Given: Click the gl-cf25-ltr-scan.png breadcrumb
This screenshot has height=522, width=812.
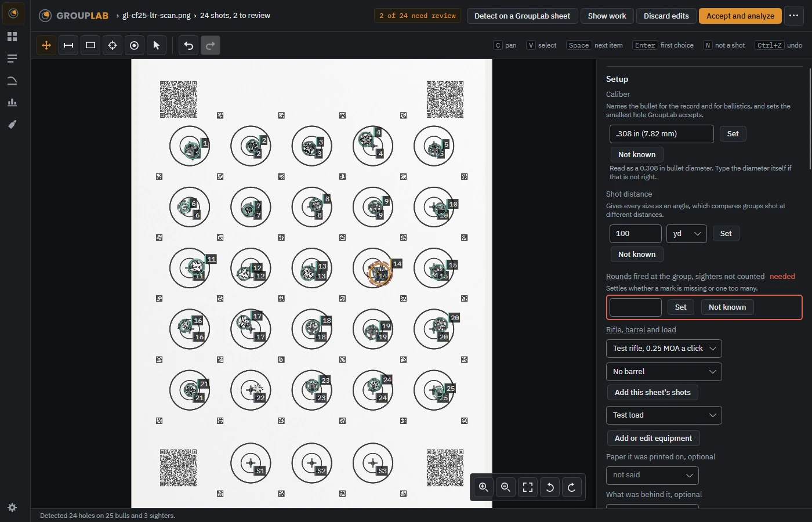Looking at the screenshot, I should coord(156,16).
